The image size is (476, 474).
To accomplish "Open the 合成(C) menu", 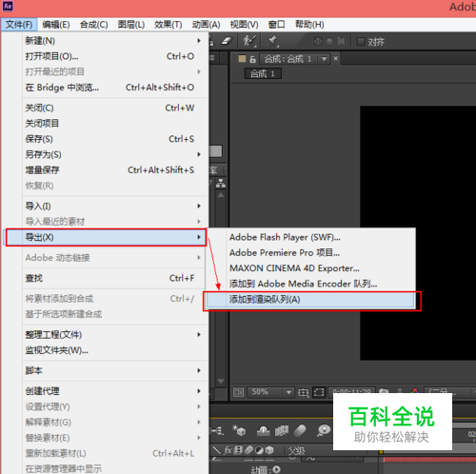I will [94, 25].
